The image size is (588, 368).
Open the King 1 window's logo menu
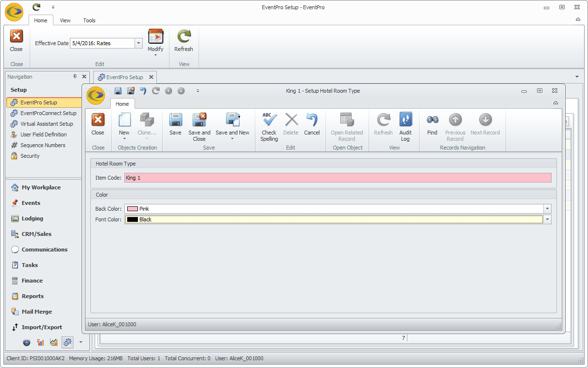[x=96, y=96]
